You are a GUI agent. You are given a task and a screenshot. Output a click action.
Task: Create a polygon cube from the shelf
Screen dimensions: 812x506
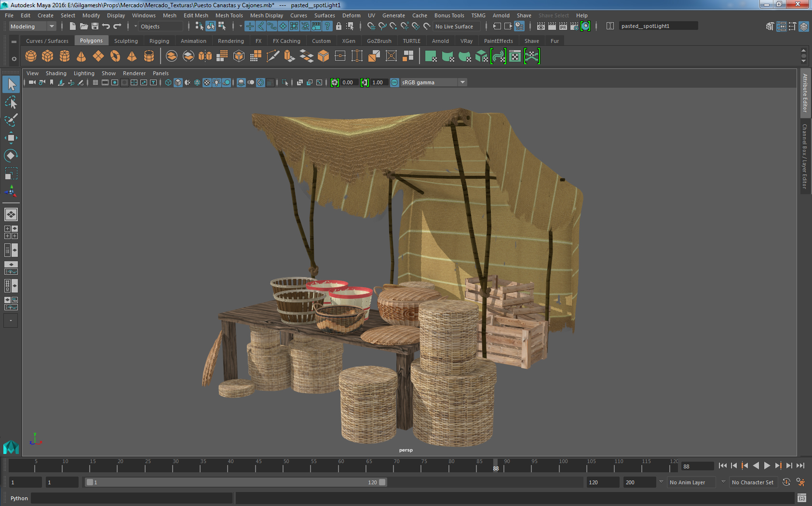point(48,56)
